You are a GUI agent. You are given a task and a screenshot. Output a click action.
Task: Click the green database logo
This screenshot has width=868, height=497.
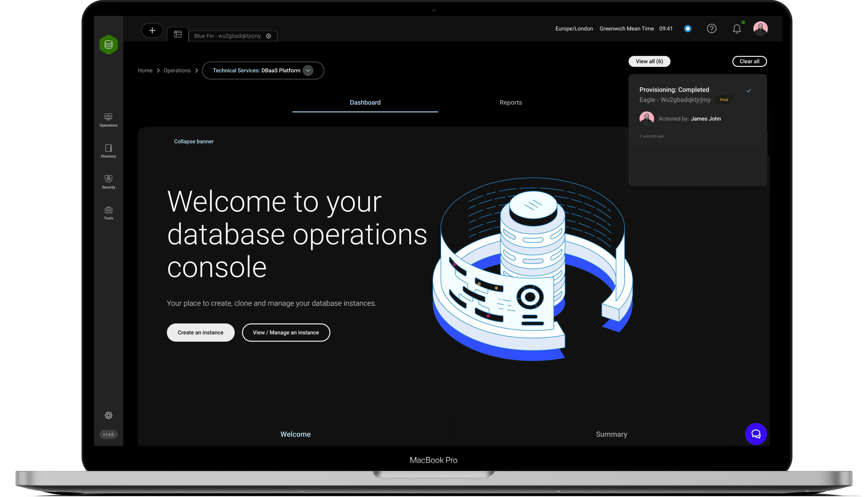(x=108, y=44)
